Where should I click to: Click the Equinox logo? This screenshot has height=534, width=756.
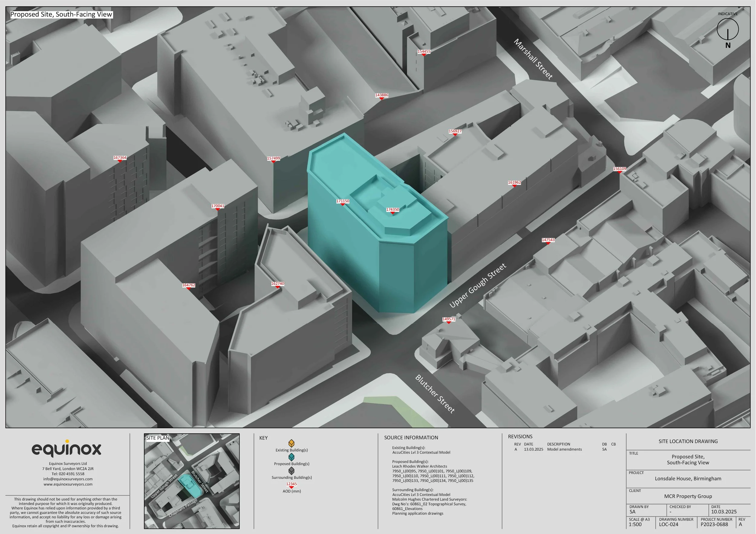[67, 449]
